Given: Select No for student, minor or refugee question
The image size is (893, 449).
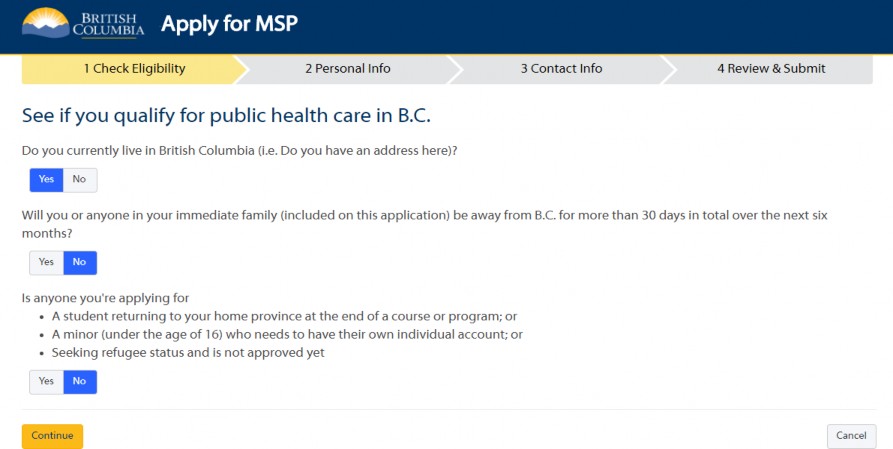Looking at the screenshot, I should [80, 382].
